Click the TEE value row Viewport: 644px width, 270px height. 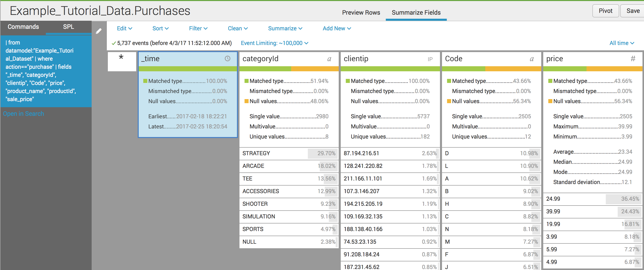coord(289,179)
